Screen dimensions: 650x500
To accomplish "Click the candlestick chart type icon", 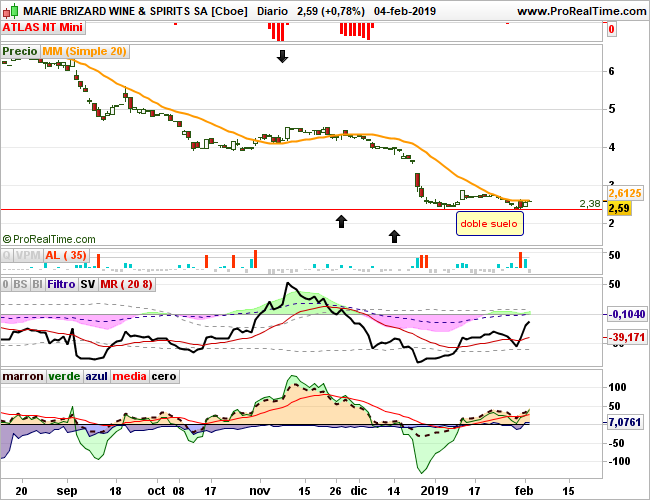I will [x=10, y=11].
